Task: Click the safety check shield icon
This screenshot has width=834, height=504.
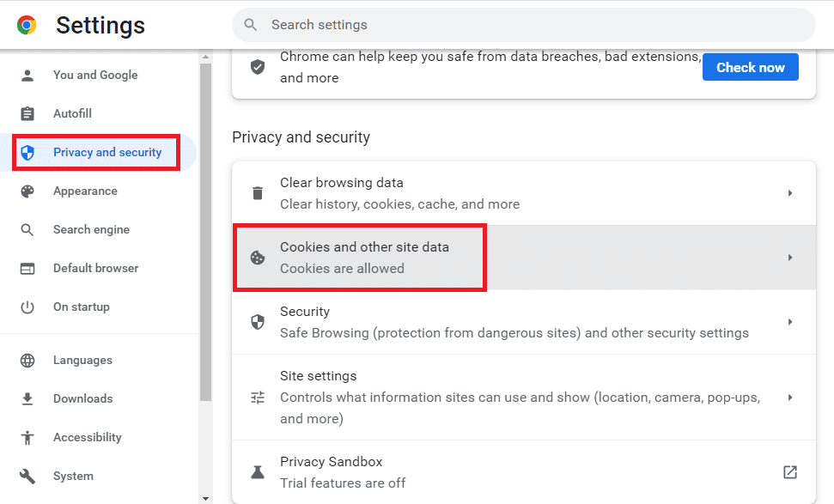Action: click(258, 67)
